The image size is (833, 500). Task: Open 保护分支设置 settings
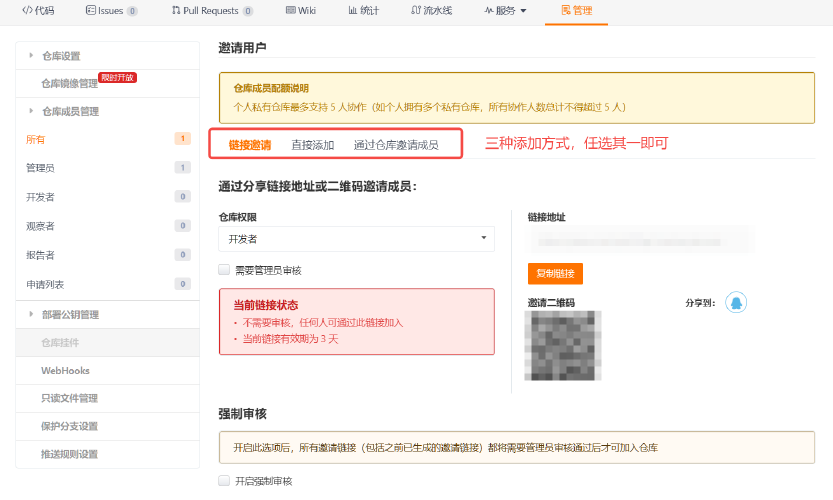(x=108, y=426)
